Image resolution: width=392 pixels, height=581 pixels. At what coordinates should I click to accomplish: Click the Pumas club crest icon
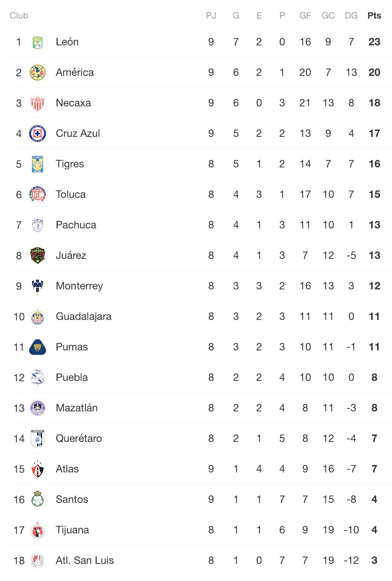point(38,347)
